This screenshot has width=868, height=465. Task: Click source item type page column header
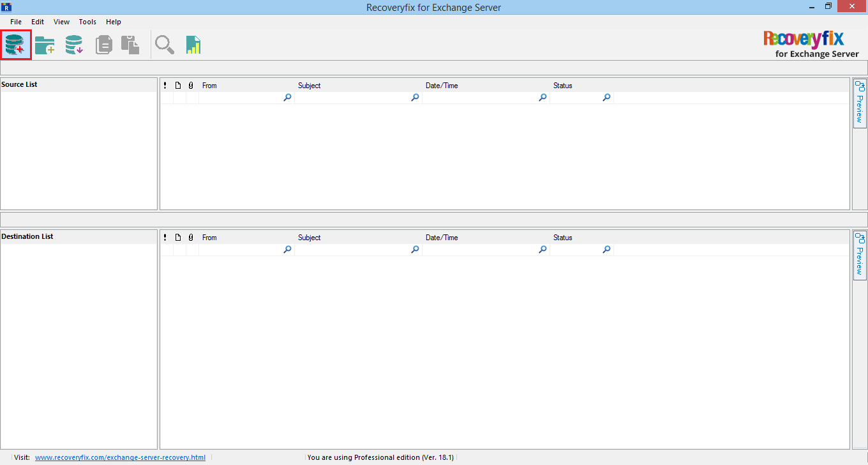178,86
